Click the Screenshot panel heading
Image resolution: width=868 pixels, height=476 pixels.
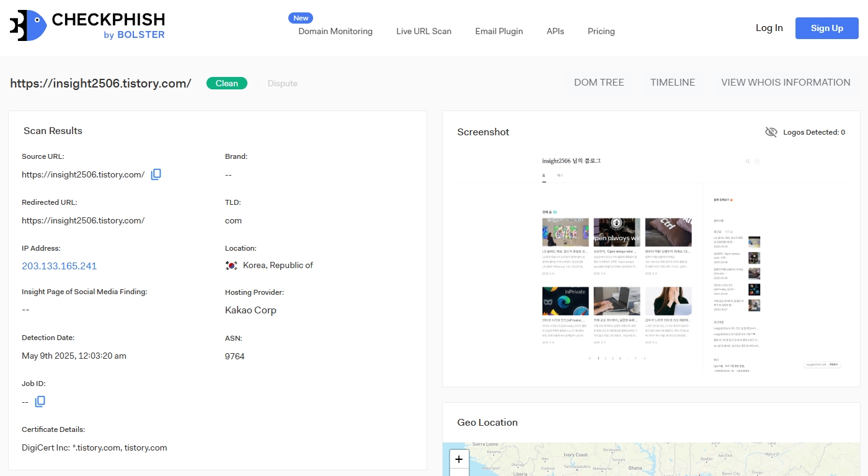483,132
